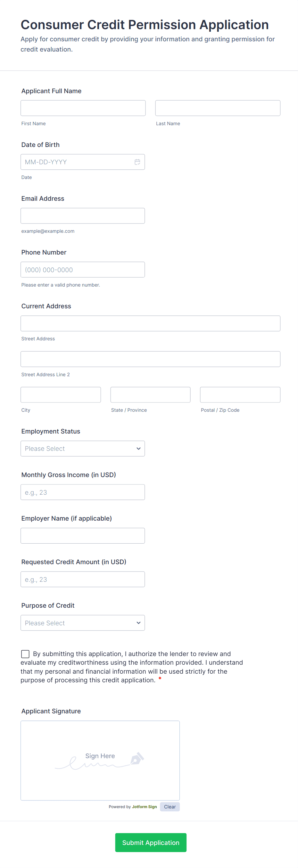The height and width of the screenshot is (868, 298).
Task: Focus the Postal / Zip Code field
Action: click(240, 394)
